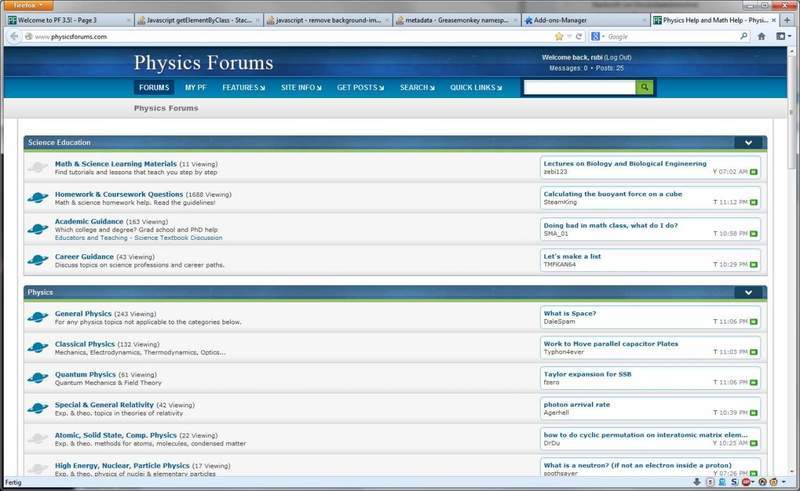Open the Educators and Teaching subforum link
Viewport: 800px width, 491px height.
click(x=91, y=238)
